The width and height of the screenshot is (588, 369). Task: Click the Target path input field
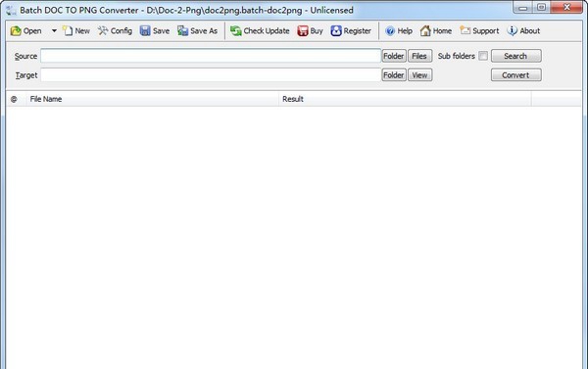click(x=211, y=75)
